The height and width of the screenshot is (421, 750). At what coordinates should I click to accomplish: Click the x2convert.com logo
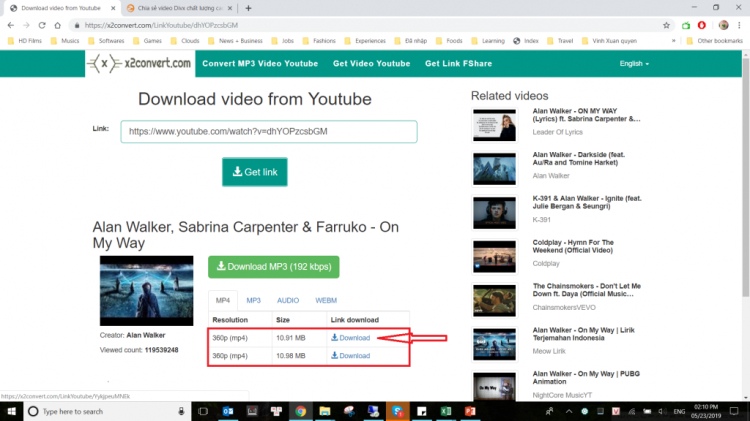140,64
